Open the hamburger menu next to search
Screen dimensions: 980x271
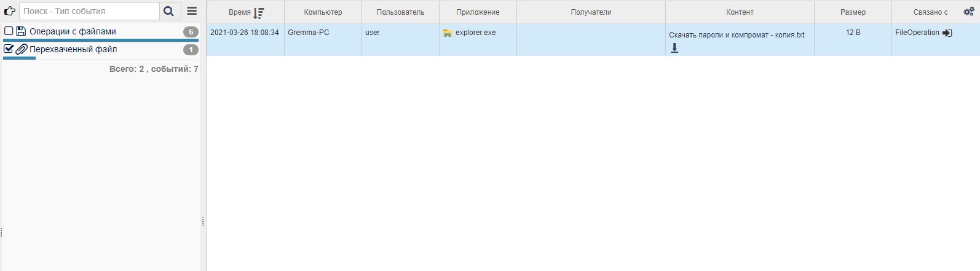(192, 11)
